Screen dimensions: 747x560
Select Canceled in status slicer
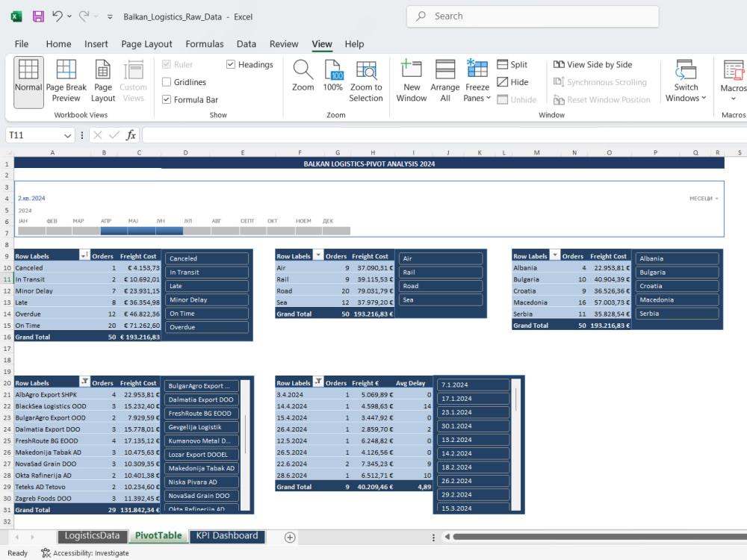[207, 258]
